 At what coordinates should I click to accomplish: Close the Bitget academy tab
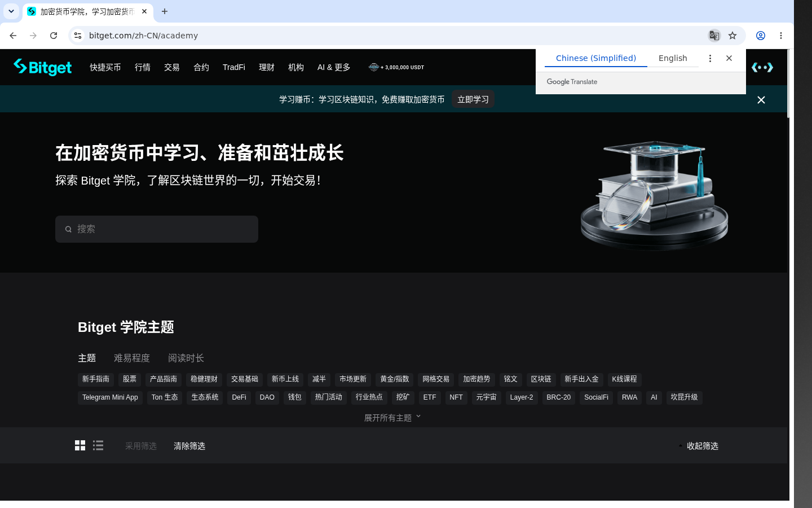point(144,11)
